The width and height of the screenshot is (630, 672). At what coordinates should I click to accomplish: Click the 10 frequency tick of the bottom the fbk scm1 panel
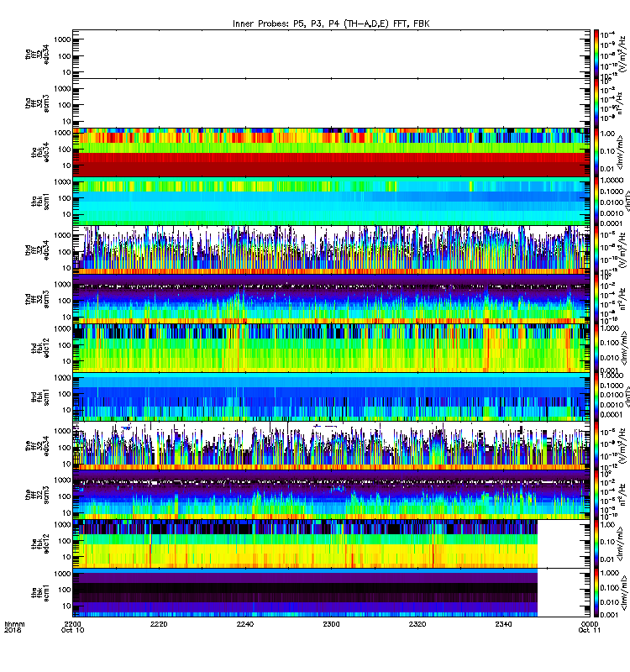click(x=66, y=606)
